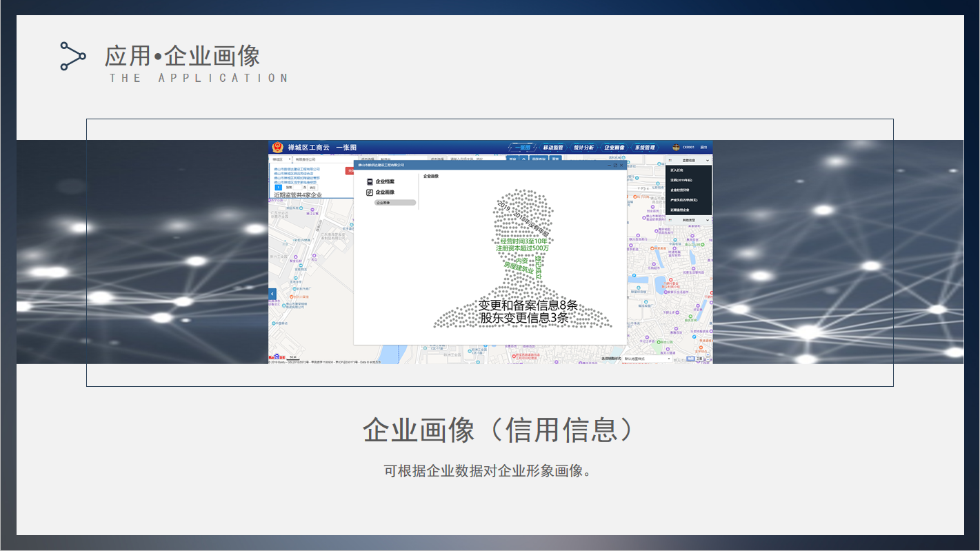Open first company link in results list
The image size is (980, 551).
(297, 169)
